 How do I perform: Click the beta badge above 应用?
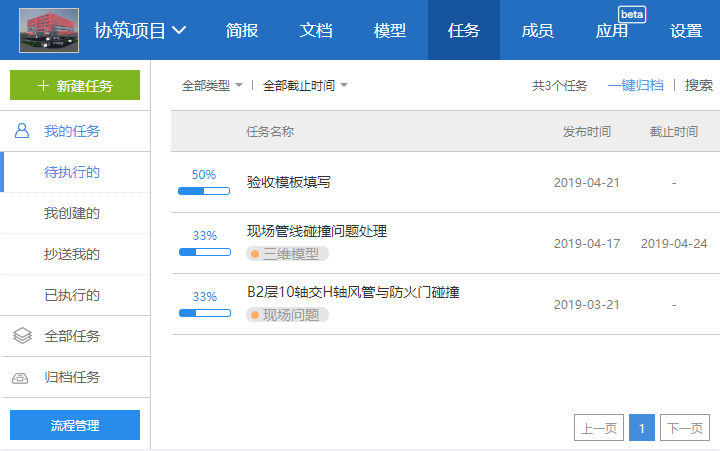pyautogui.click(x=632, y=14)
